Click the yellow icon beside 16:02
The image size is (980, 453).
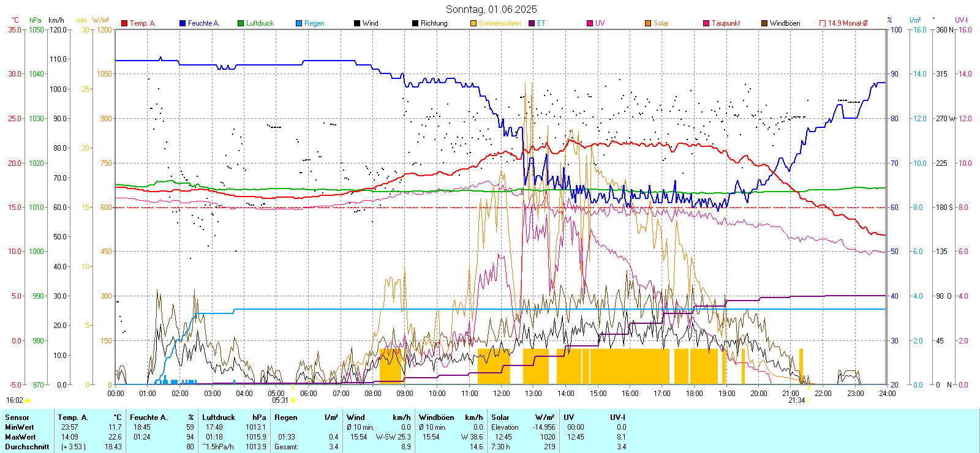point(27,400)
